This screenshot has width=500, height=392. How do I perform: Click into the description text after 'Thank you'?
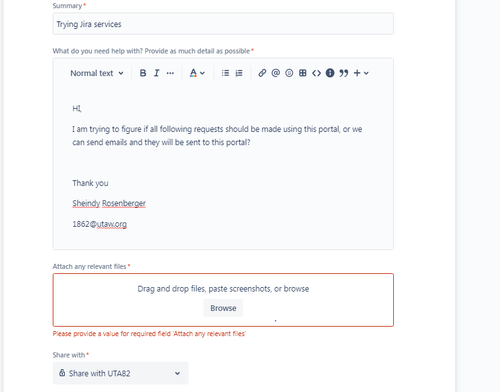coord(90,183)
